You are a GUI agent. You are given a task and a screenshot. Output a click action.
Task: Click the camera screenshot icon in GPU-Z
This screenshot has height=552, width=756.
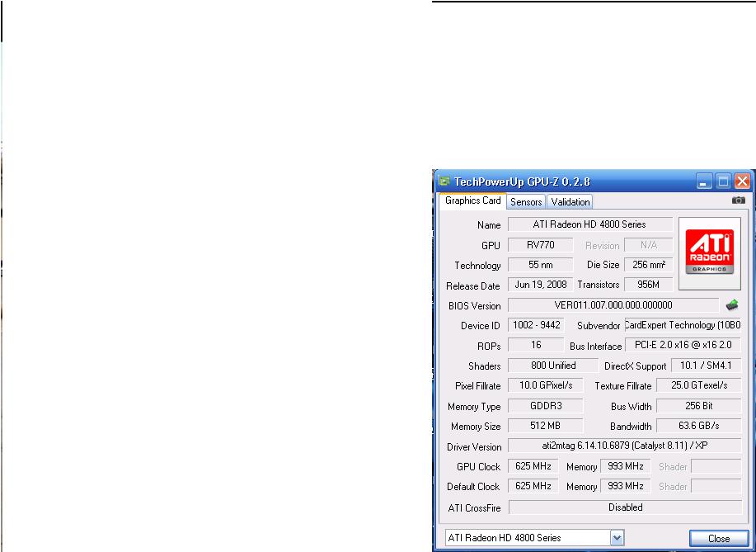tap(738, 201)
